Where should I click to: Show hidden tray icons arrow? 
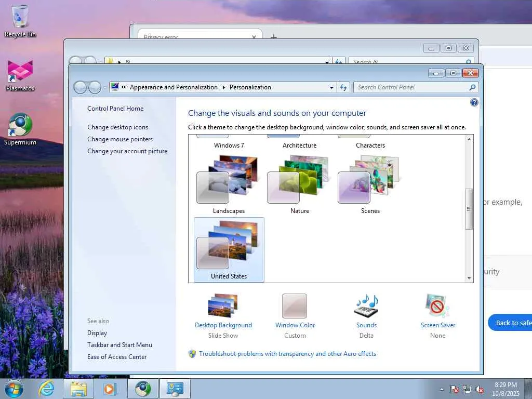coord(442,389)
